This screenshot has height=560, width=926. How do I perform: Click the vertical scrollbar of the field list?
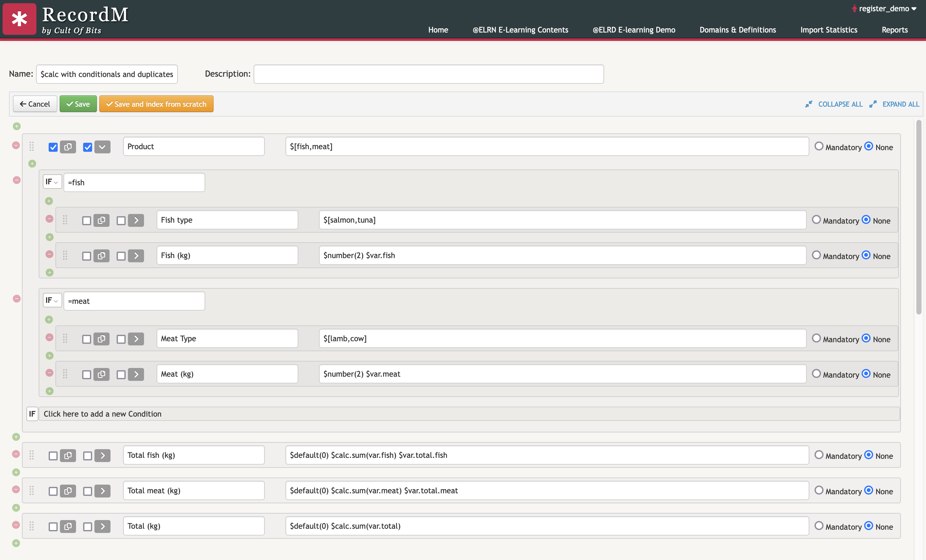919,217
